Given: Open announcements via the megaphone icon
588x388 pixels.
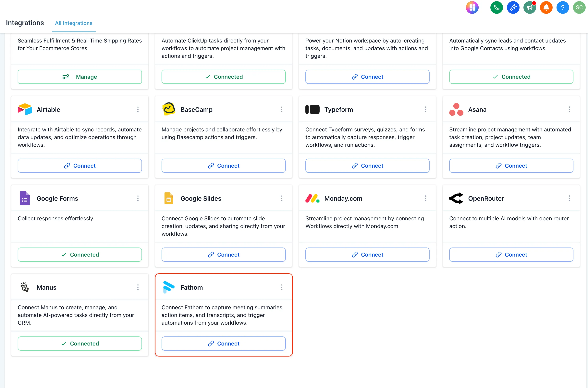Looking at the screenshot, I should 530,7.
